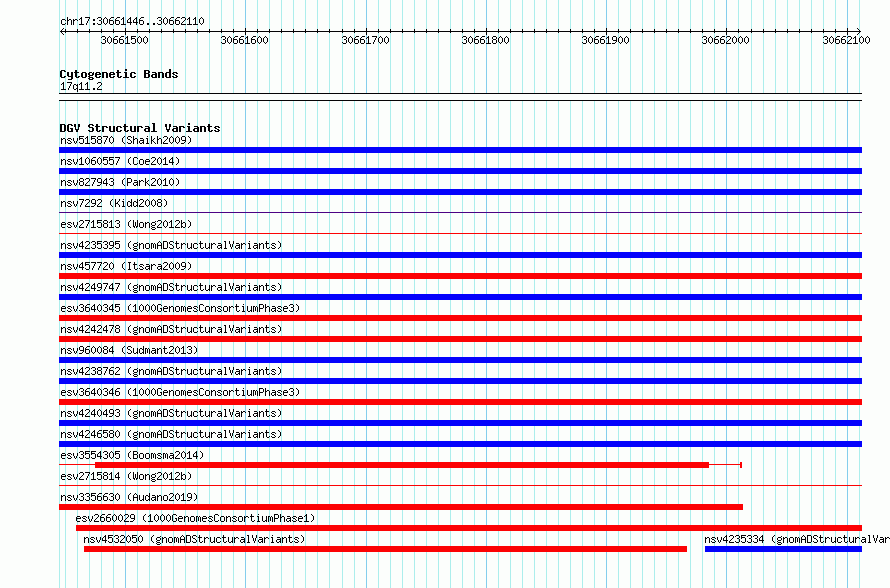This screenshot has height=588, width=890.
Task: Click the esv3554305 (Boomsma2014) label
Action: click(x=132, y=455)
